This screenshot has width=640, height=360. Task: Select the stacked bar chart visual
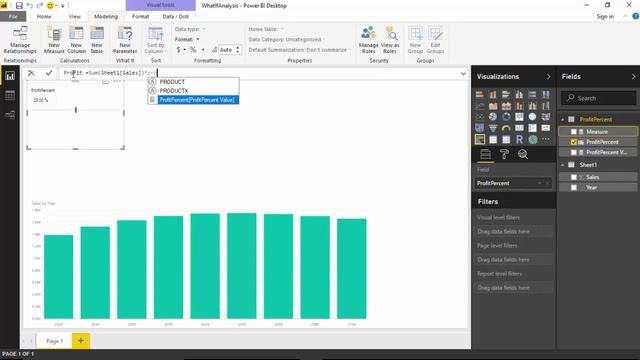(480, 95)
